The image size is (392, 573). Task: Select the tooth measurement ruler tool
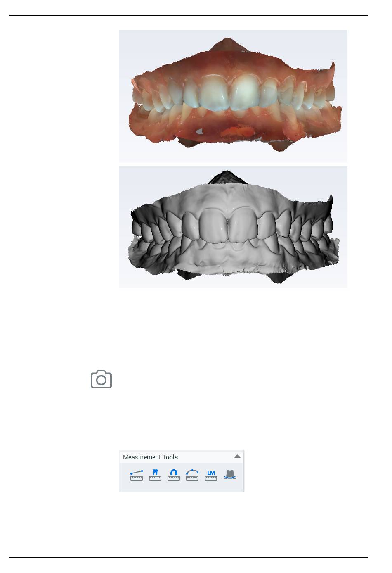tap(155, 475)
